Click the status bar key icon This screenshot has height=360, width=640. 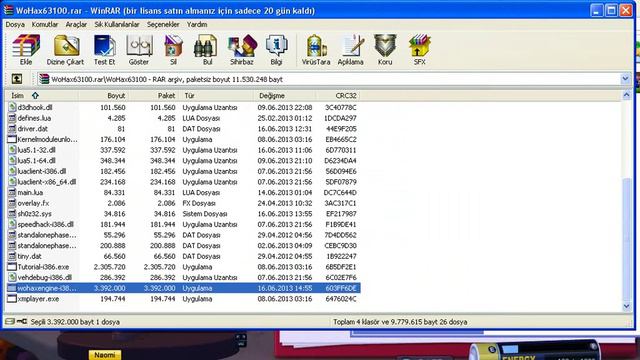pos(22,322)
